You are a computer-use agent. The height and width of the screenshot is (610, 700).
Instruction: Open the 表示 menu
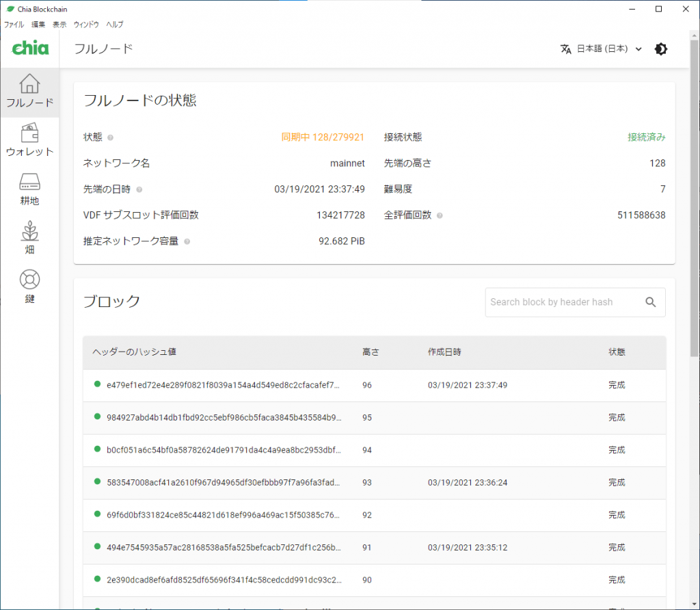click(x=59, y=25)
